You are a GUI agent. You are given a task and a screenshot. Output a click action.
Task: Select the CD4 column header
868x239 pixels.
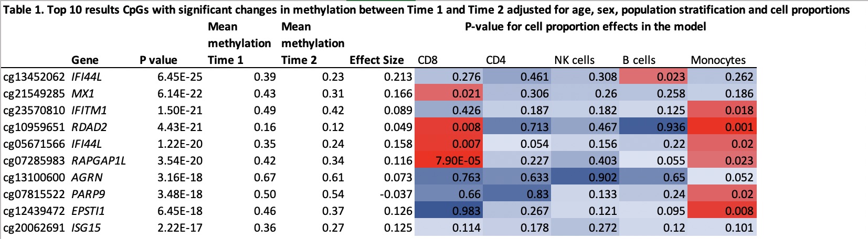coord(496,60)
